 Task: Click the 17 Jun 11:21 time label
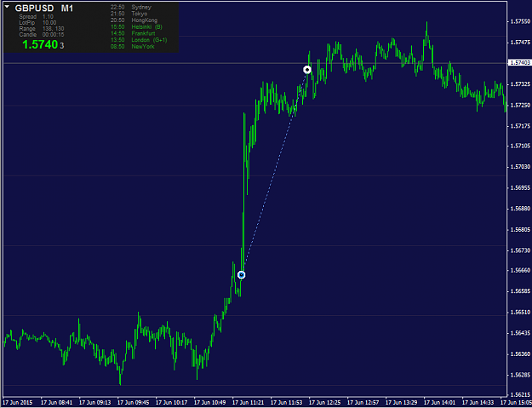click(x=249, y=403)
